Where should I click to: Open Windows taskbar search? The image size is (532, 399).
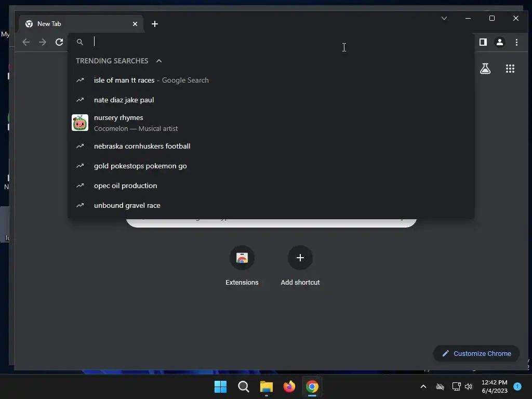pos(244,387)
